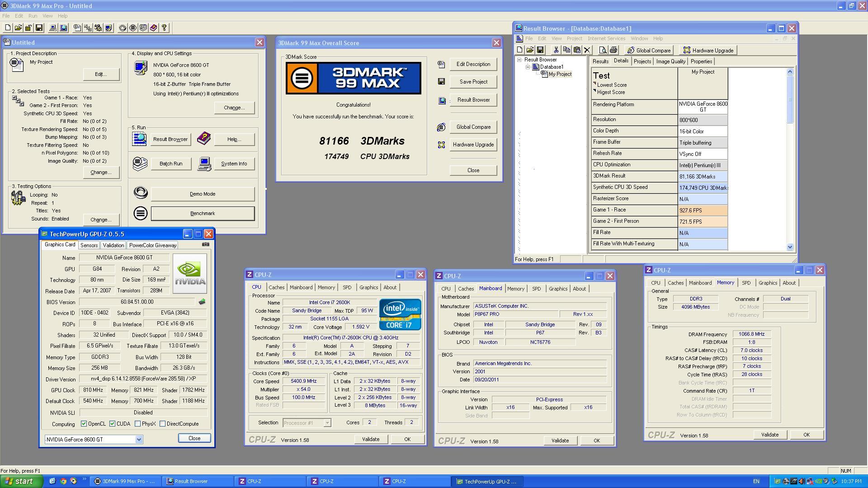Open the PowerColor Giveaway tab in GPU-Z
The width and height of the screenshot is (868, 488).
(x=152, y=245)
